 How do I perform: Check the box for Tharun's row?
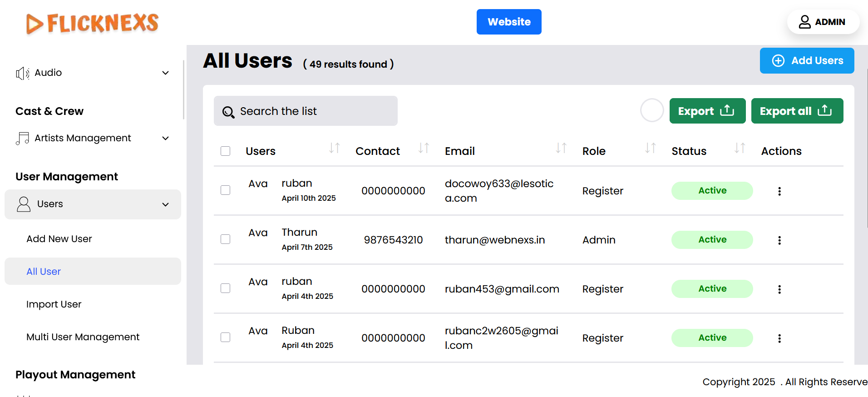(x=225, y=239)
